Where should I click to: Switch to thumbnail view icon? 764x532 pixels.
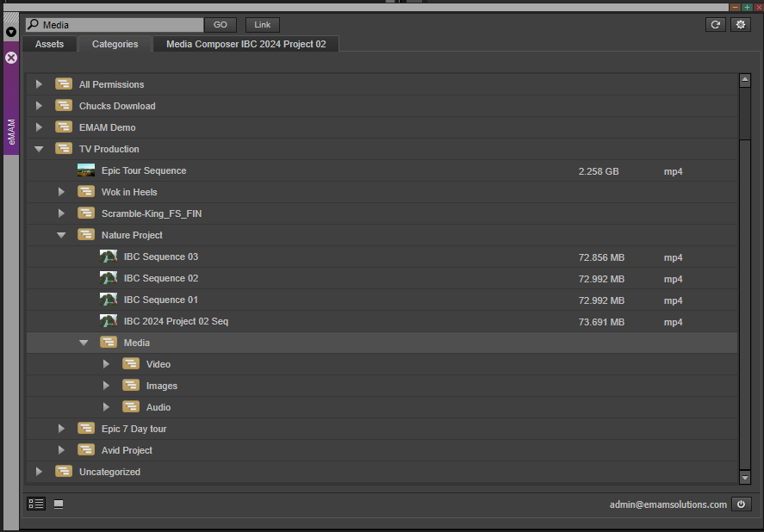click(x=59, y=504)
